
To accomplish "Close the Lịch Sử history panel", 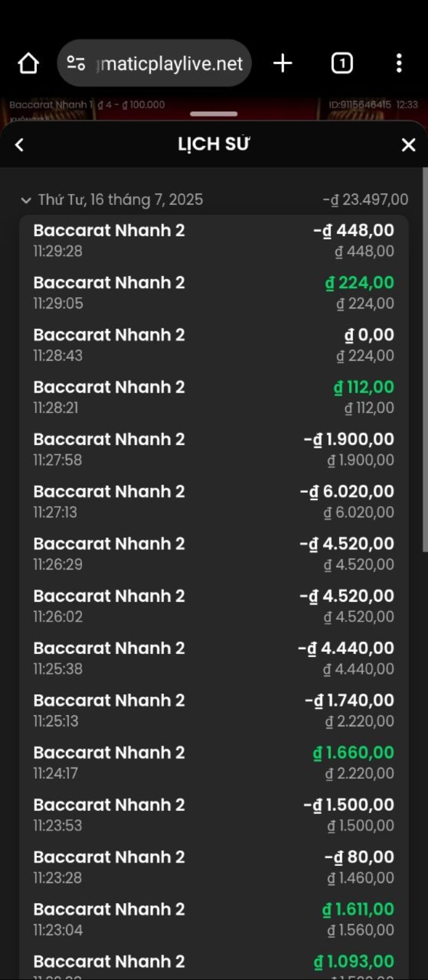I will tap(408, 145).
